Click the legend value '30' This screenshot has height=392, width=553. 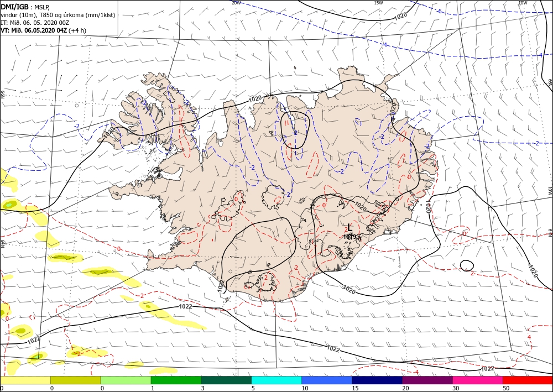455,388
